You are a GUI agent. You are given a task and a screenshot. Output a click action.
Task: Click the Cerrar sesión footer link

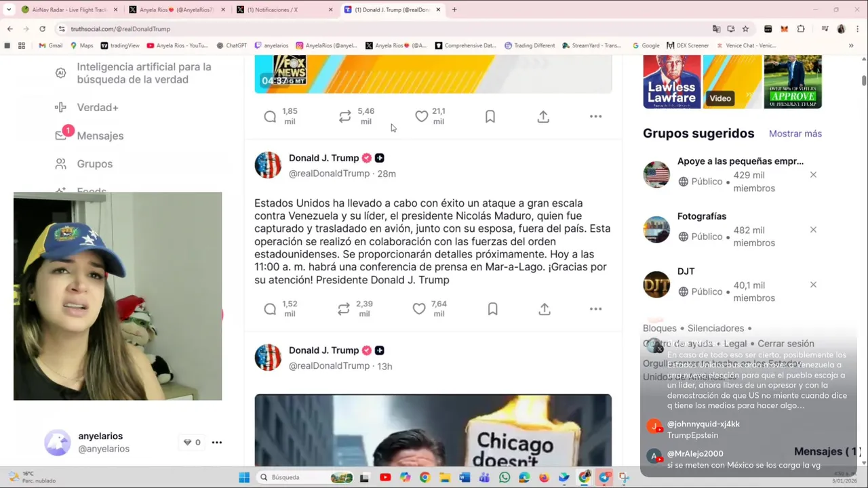coord(785,344)
